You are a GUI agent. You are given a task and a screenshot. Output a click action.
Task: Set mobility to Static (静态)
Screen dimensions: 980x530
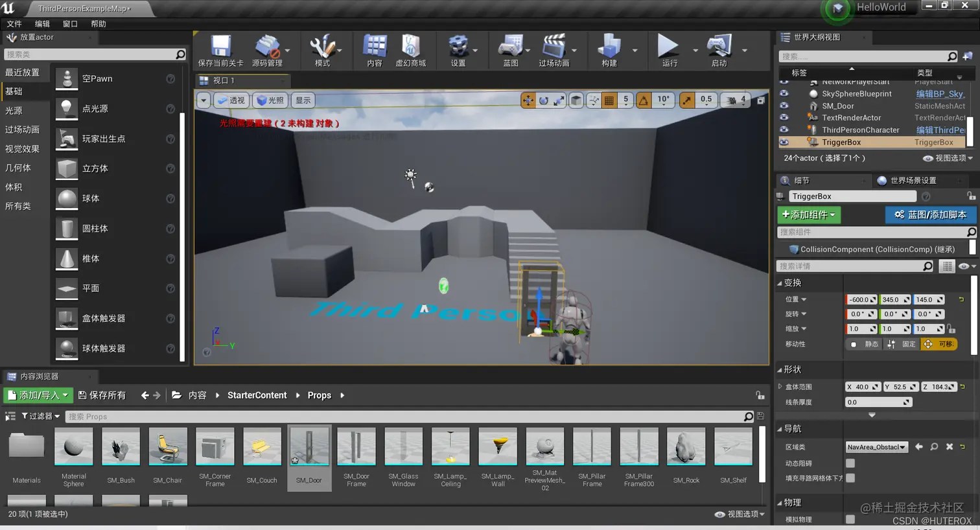click(865, 344)
